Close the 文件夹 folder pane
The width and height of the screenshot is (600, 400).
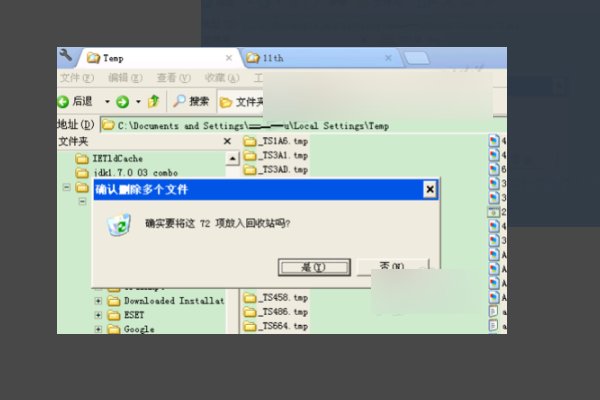click(227, 141)
